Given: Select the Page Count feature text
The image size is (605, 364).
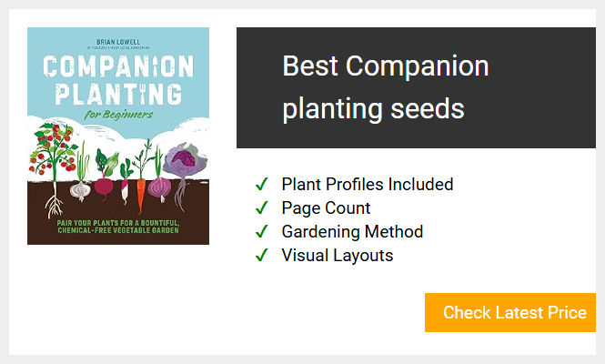Looking at the screenshot, I should pos(326,208).
